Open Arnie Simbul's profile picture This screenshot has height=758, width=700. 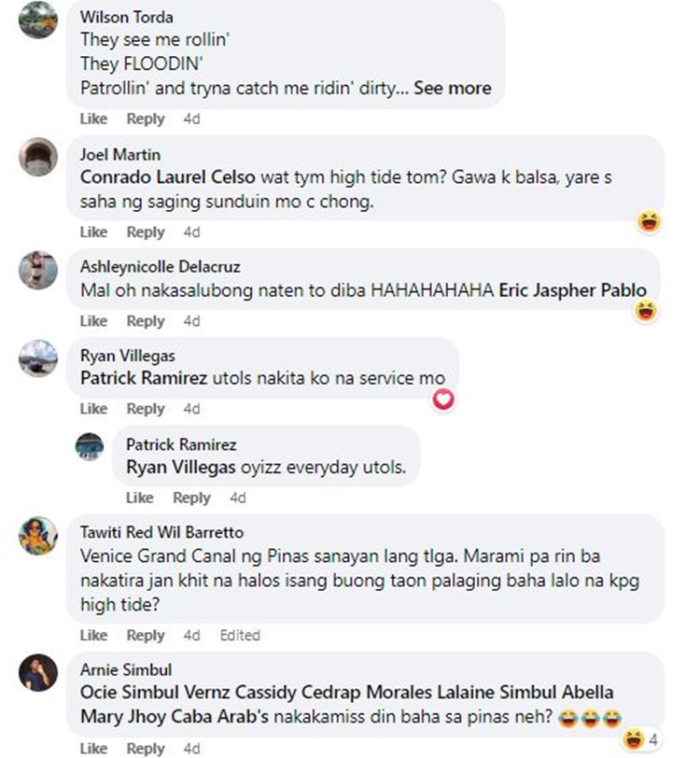pos(38,673)
